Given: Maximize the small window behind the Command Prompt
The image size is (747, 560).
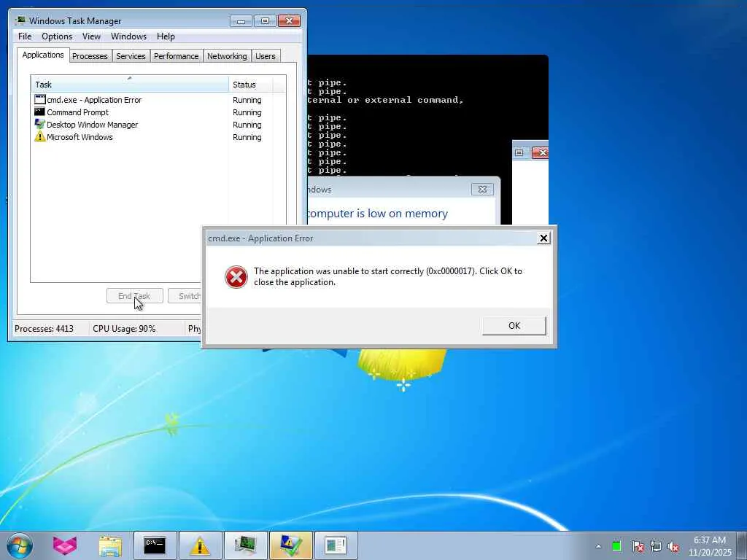Looking at the screenshot, I should click(x=519, y=152).
